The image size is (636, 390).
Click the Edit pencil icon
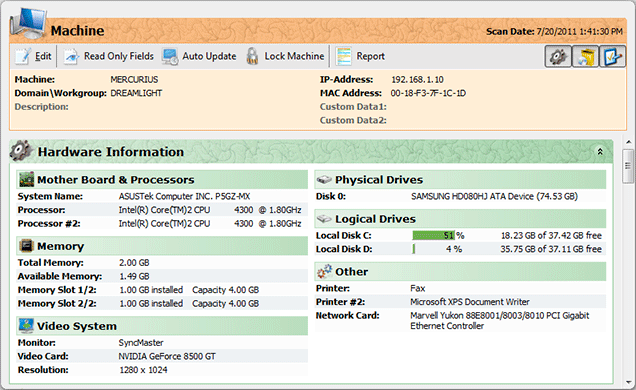[23, 56]
